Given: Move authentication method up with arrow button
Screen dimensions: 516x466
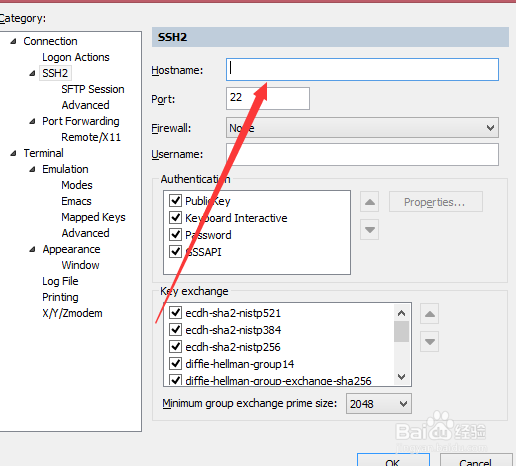Looking at the screenshot, I should 369,202.
